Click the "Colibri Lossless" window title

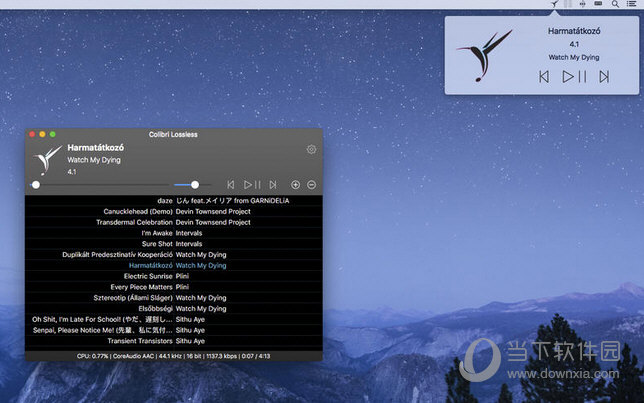pyautogui.click(x=173, y=134)
